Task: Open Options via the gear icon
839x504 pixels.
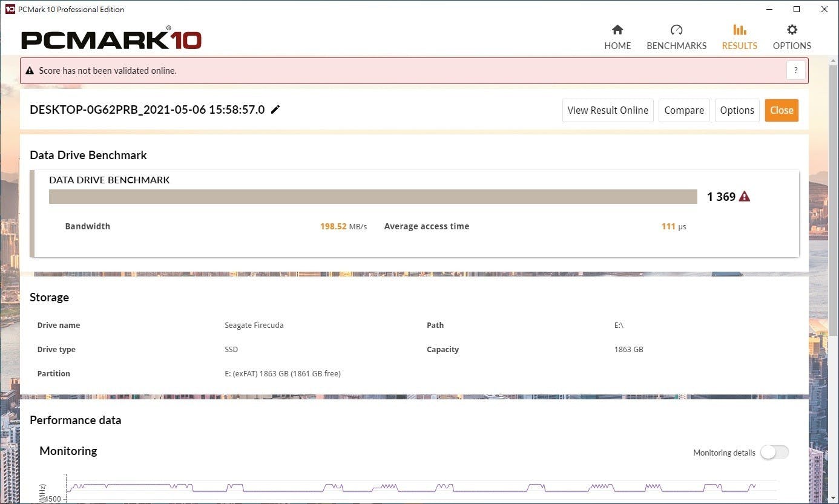Action: coord(792,30)
